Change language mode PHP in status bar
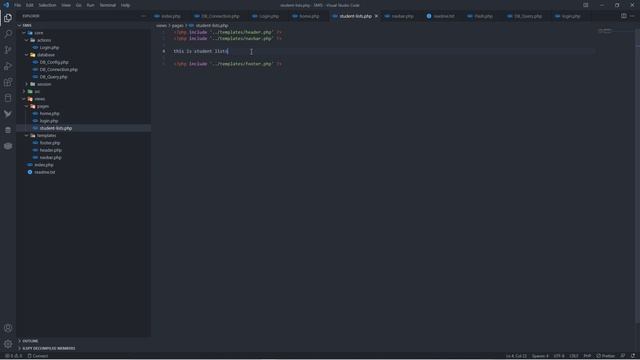This screenshot has height=360, width=640. pyautogui.click(x=587, y=356)
